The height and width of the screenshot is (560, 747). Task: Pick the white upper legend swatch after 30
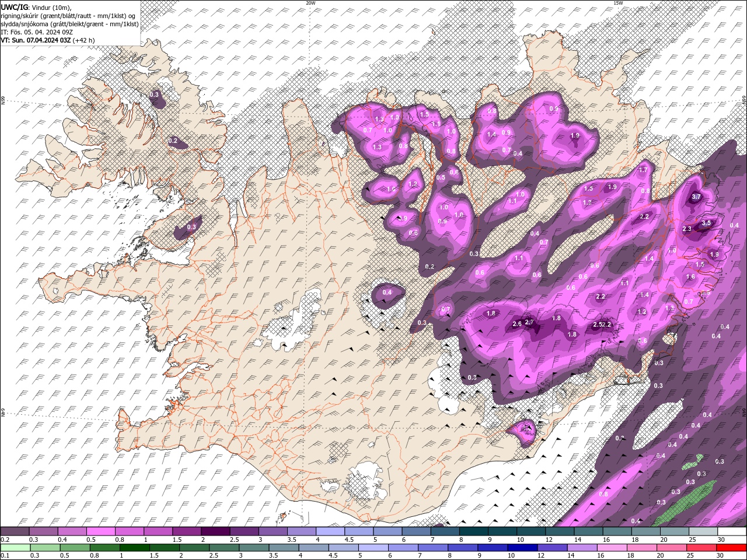[x=732, y=531]
